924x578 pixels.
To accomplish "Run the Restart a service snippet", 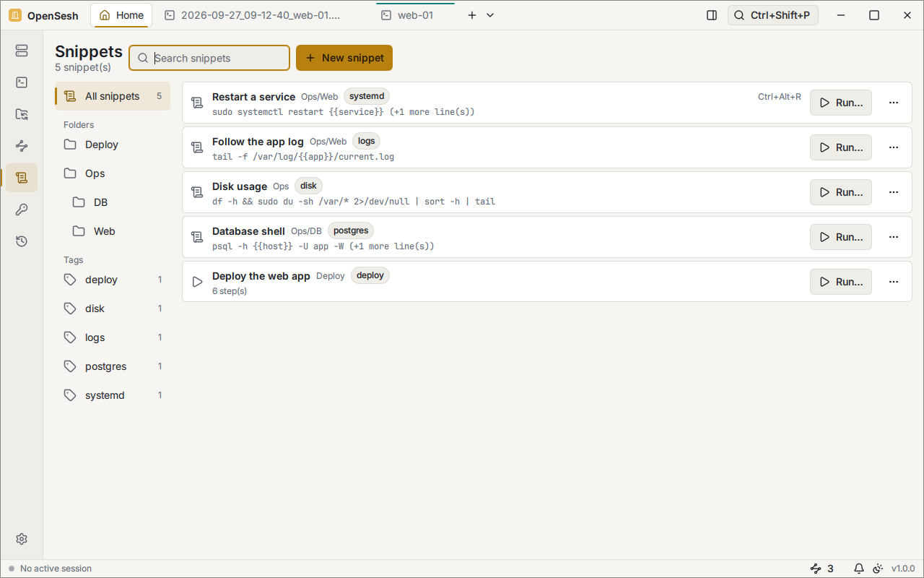I will pyautogui.click(x=841, y=103).
